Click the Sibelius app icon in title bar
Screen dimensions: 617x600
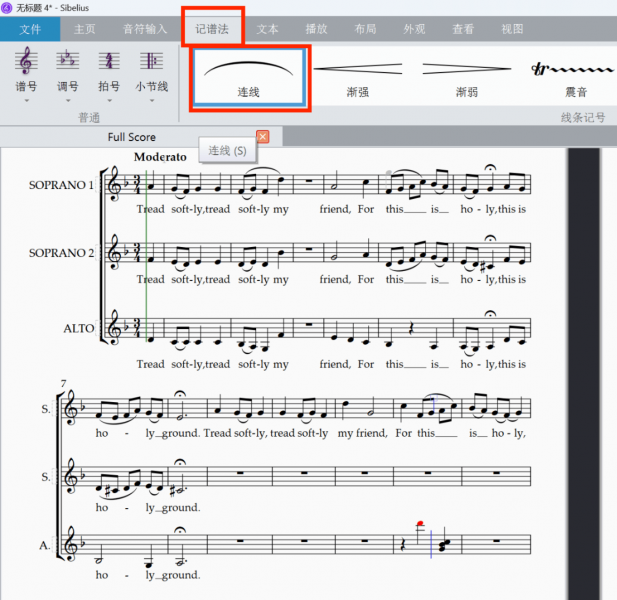(7, 7)
